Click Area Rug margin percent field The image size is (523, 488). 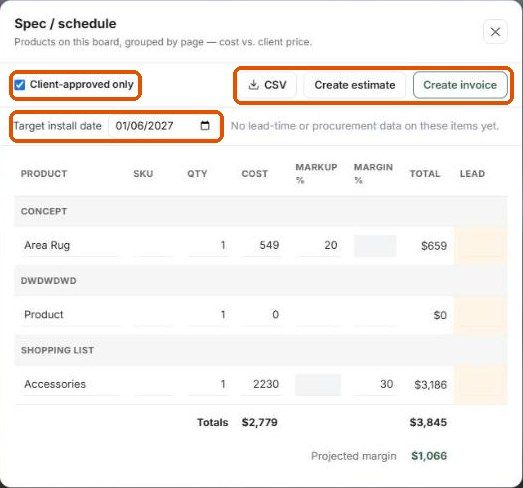pyautogui.click(x=375, y=246)
